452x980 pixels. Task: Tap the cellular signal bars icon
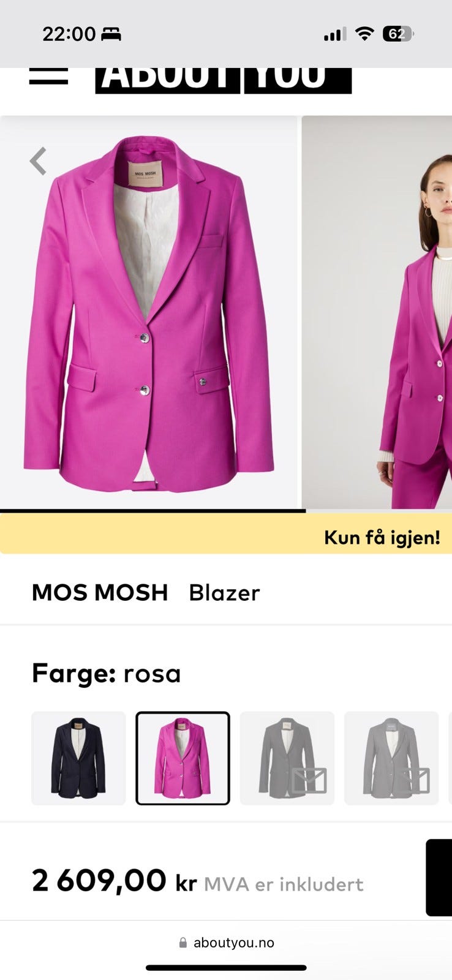point(335,34)
